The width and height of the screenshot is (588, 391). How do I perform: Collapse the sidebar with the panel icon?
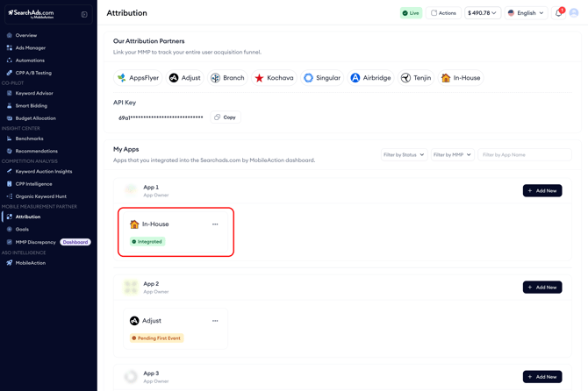84,14
